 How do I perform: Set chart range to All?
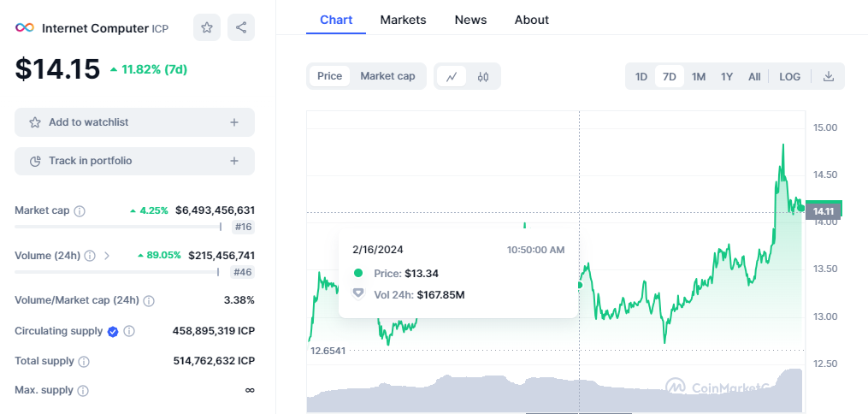click(754, 76)
